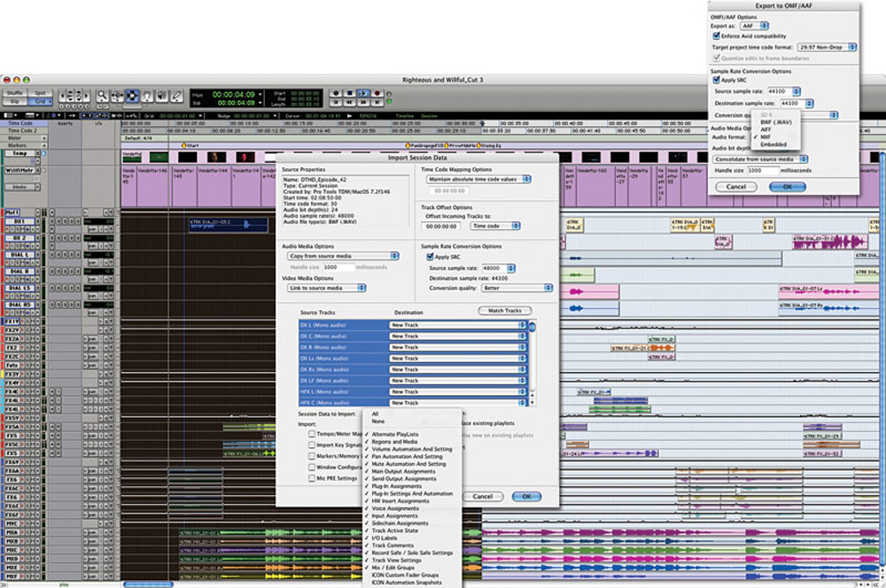
Task: Select AIFF audio format option
Action: (x=766, y=129)
